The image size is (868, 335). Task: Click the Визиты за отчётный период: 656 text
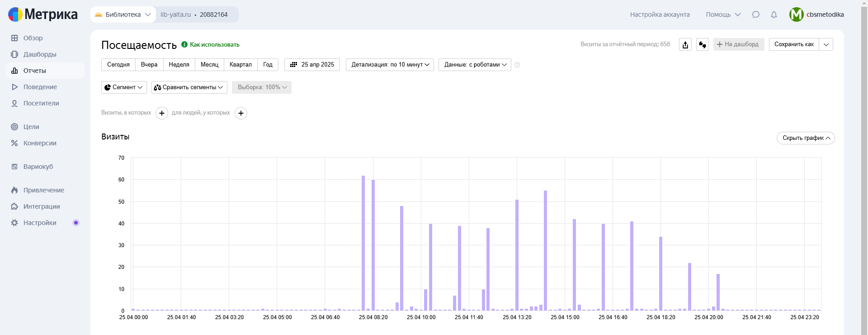[x=625, y=44]
